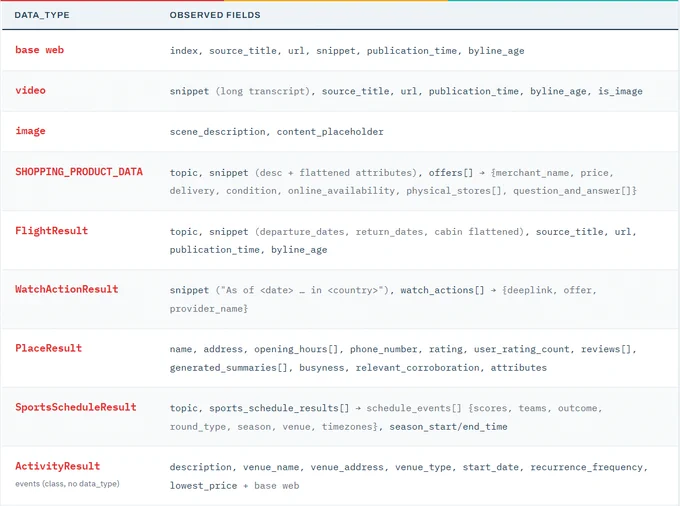680x506 pixels.
Task: Click 'offers[]' in the shopping row
Action: [x=451, y=173]
